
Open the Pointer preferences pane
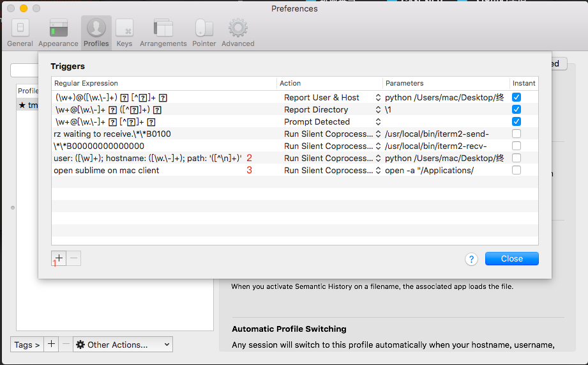click(x=204, y=33)
